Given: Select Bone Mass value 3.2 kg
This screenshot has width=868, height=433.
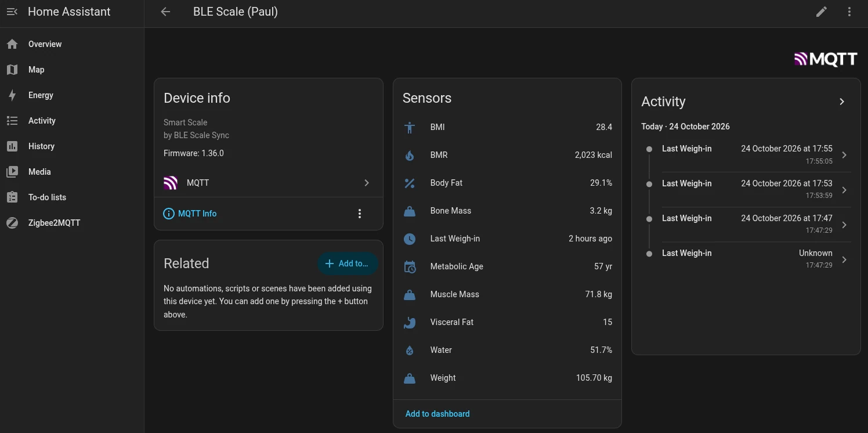Looking at the screenshot, I should 601,211.
